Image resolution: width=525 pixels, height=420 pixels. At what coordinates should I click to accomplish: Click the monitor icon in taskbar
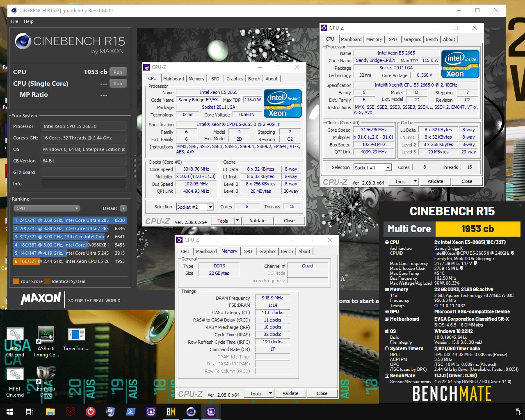110,412
